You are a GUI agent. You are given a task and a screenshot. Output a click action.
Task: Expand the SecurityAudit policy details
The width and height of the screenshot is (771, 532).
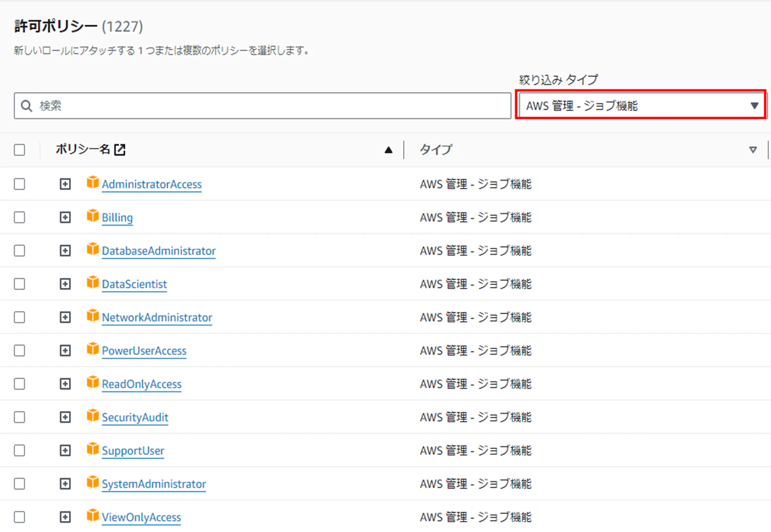pyautogui.click(x=65, y=417)
